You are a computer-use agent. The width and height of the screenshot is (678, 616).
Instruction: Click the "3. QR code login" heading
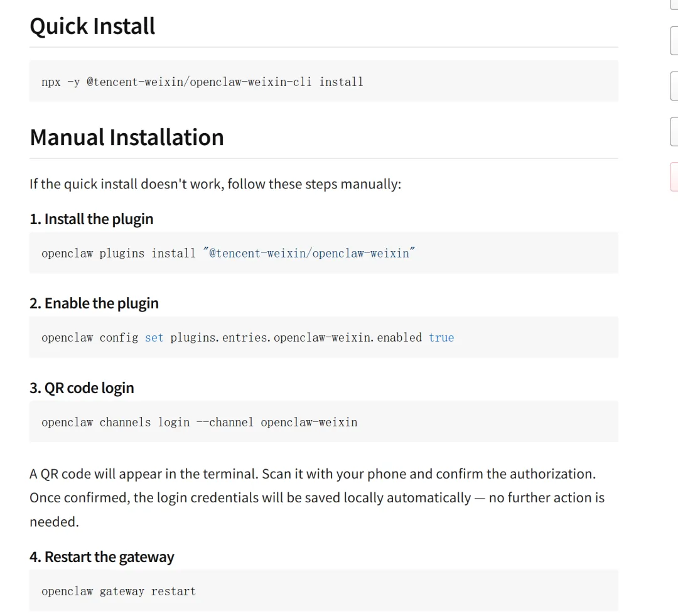[82, 388]
